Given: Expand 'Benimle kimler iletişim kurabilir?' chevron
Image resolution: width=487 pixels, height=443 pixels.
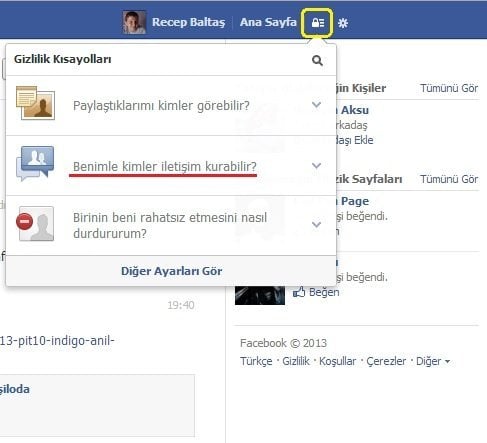Looking at the screenshot, I should click(x=316, y=165).
